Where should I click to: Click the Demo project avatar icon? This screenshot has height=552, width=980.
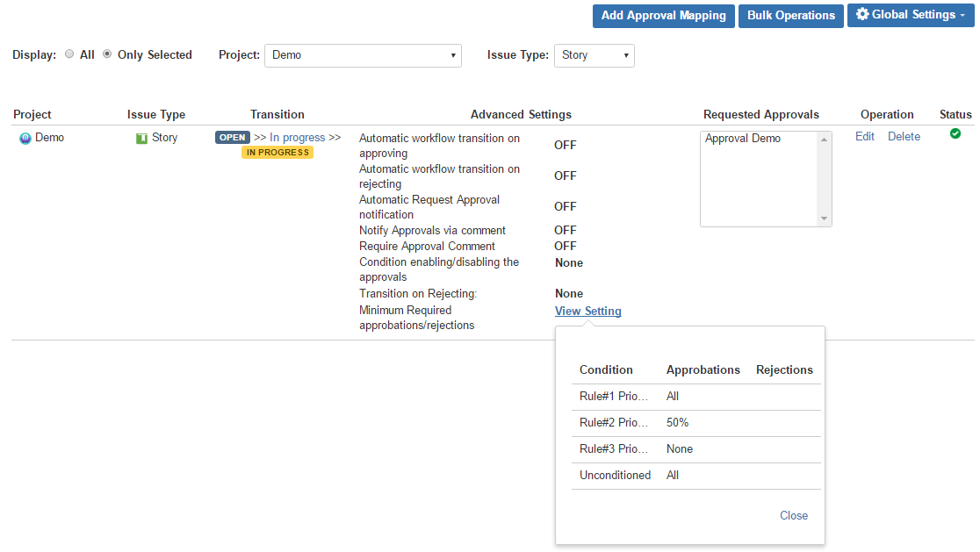coord(25,139)
